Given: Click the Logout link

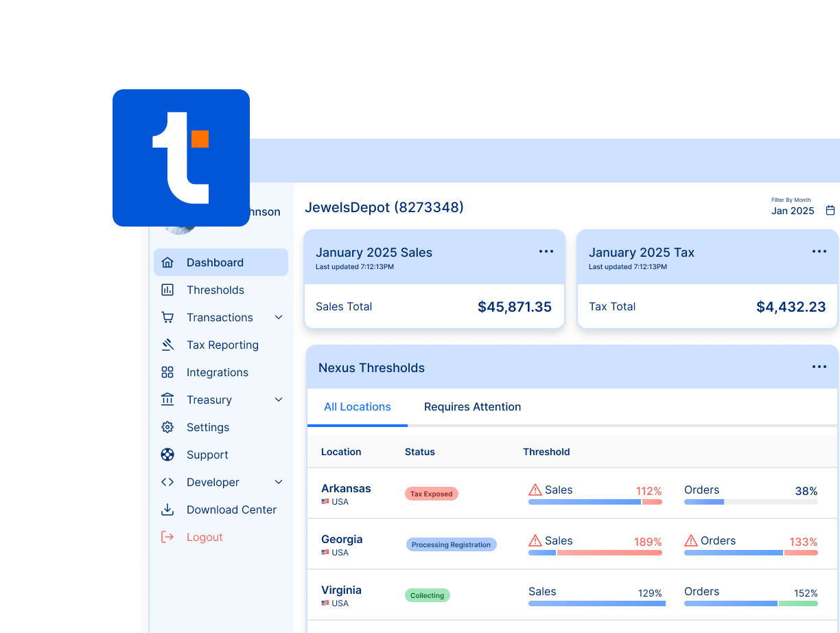Looking at the screenshot, I should click(205, 537).
